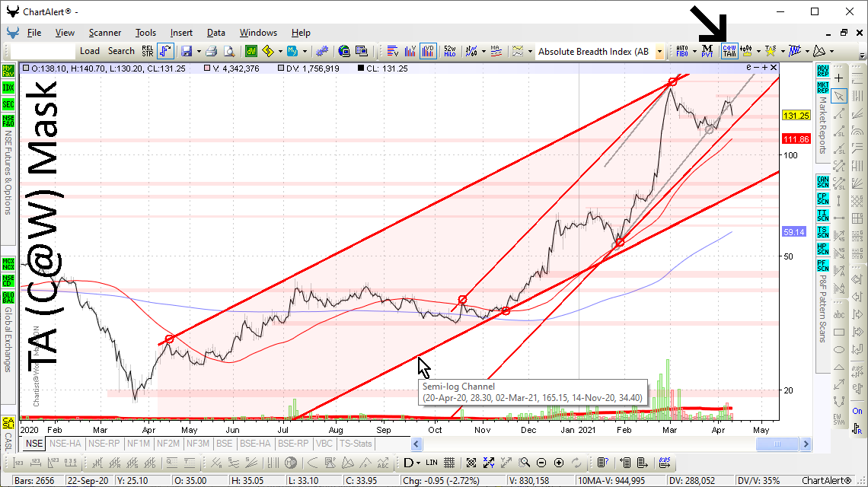Expand the My list icon dropdown arrow
The height and width of the screenshot is (487, 868).
[305, 52]
